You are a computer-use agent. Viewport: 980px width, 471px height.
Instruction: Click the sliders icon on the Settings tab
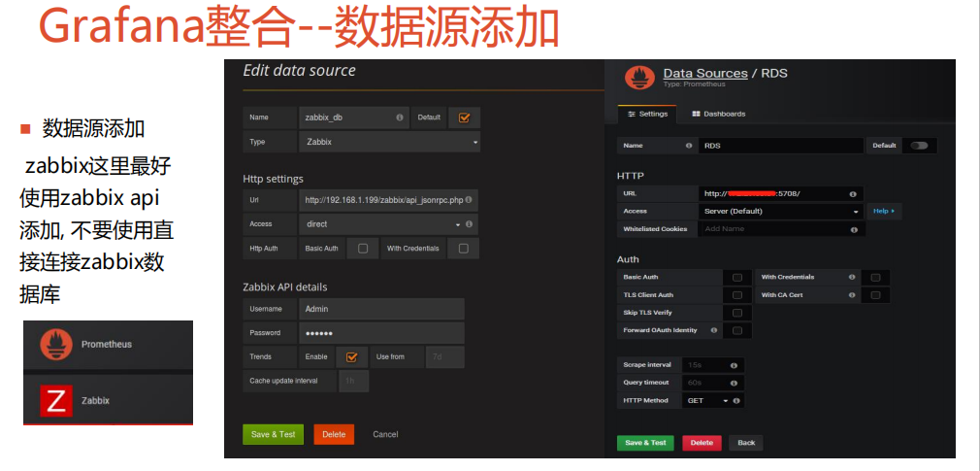click(x=632, y=114)
